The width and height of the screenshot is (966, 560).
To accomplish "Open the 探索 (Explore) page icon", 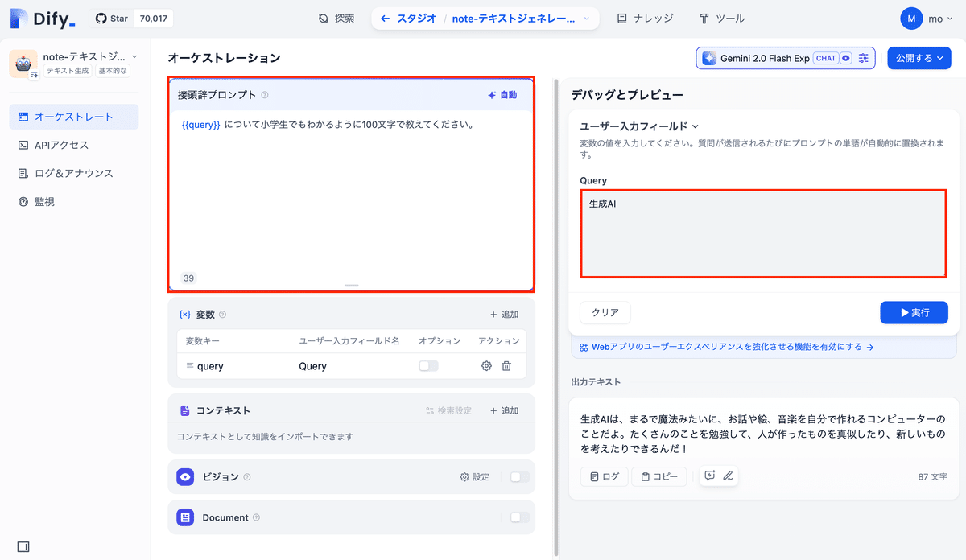I will tap(324, 18).
